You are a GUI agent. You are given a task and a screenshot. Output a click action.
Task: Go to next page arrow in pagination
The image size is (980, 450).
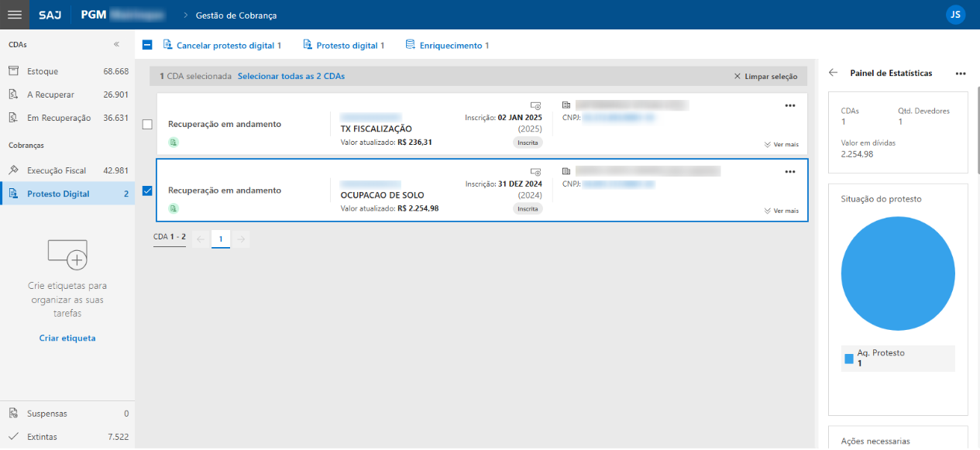(241, 239)
